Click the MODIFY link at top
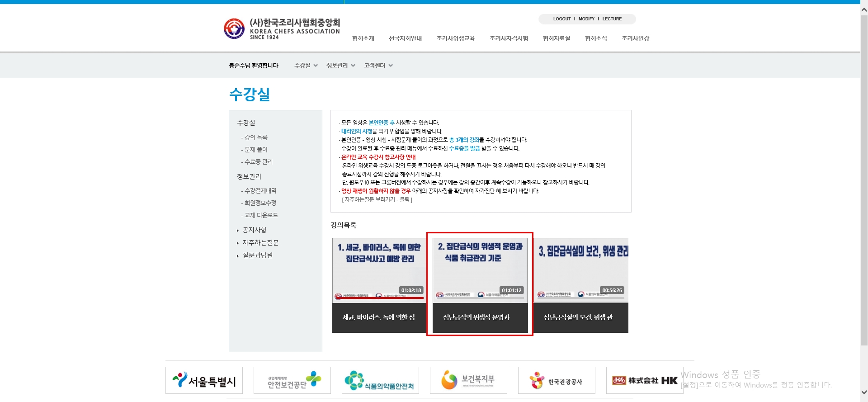Image resolution: width=868 pixels, height=402 pixels. click(x=586, y=19)
